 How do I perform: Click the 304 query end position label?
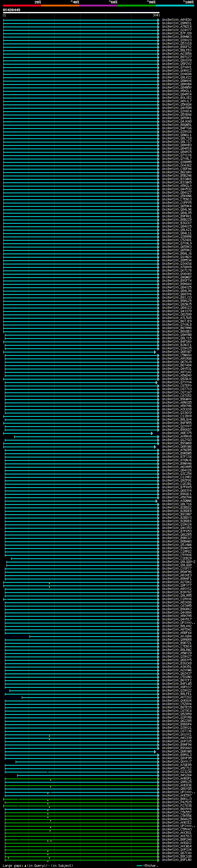click(x=155, y=15)
